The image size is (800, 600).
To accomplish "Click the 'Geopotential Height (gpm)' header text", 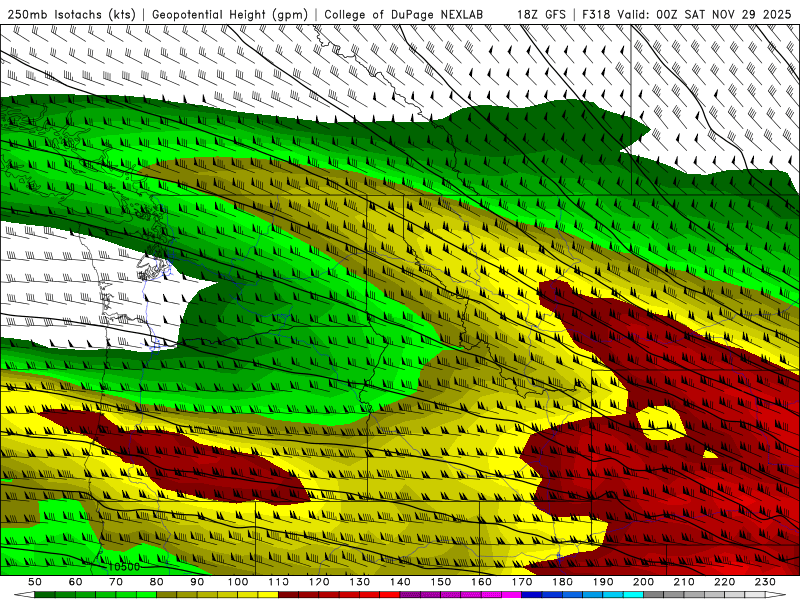I will click(230, 15).
